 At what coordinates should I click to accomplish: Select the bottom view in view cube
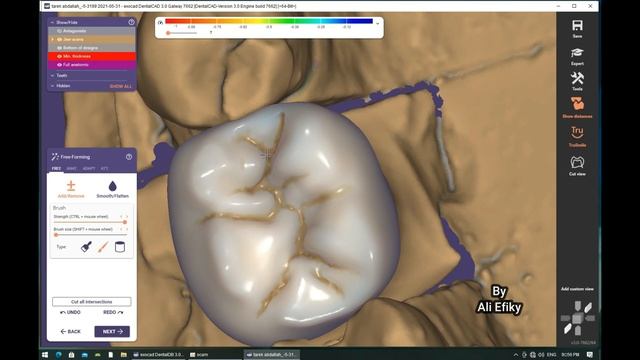click(x=578, y=331)
